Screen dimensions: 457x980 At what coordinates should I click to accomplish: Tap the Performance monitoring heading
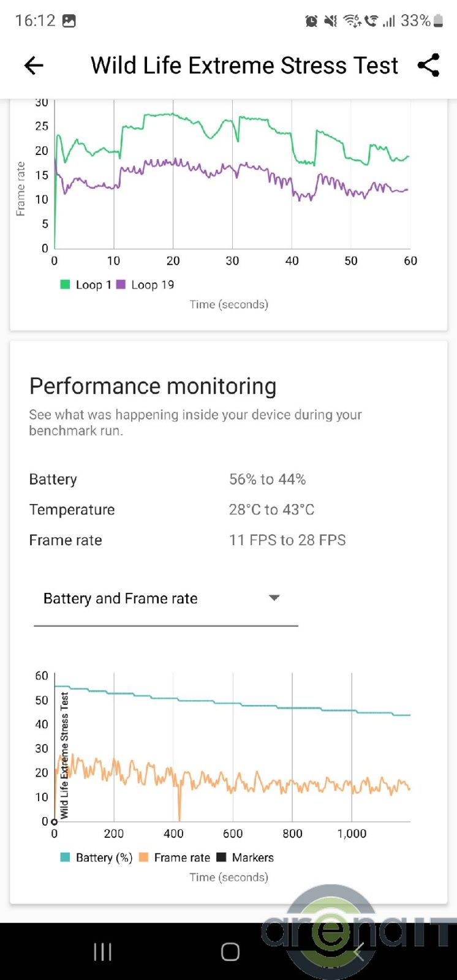(x=153, y=386)
